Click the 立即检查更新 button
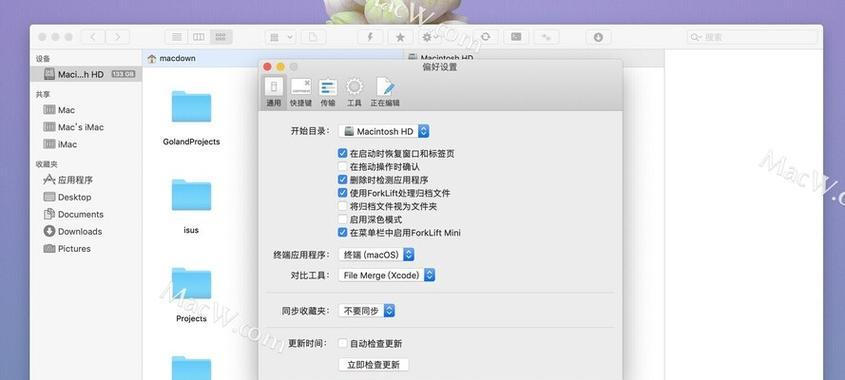Viewport: 845px width, 380px height. pos(373,364)
